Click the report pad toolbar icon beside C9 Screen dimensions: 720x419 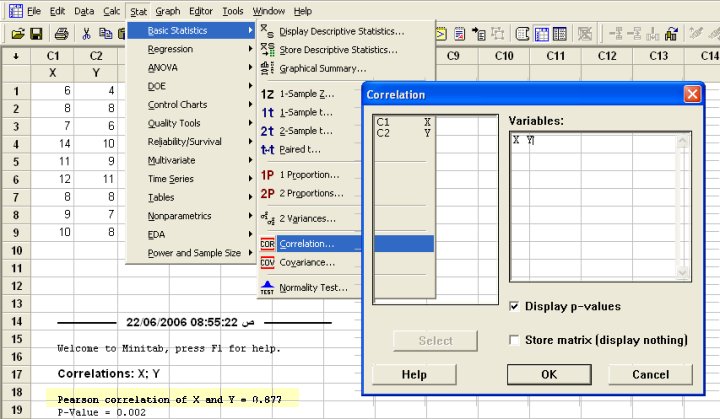coord(459,34)
